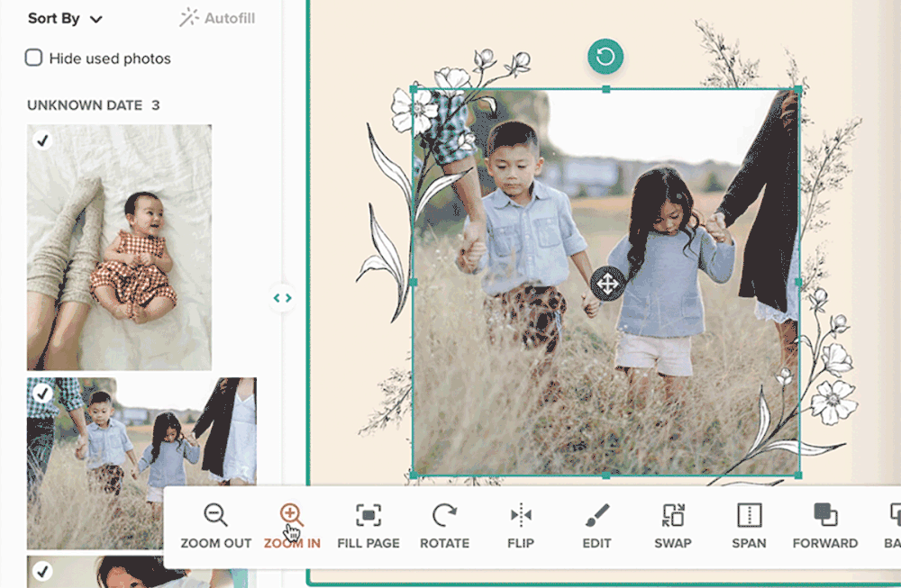The image size is (901, 588).
Task: Open the Sort By dropdown
Action: point(65,17)
